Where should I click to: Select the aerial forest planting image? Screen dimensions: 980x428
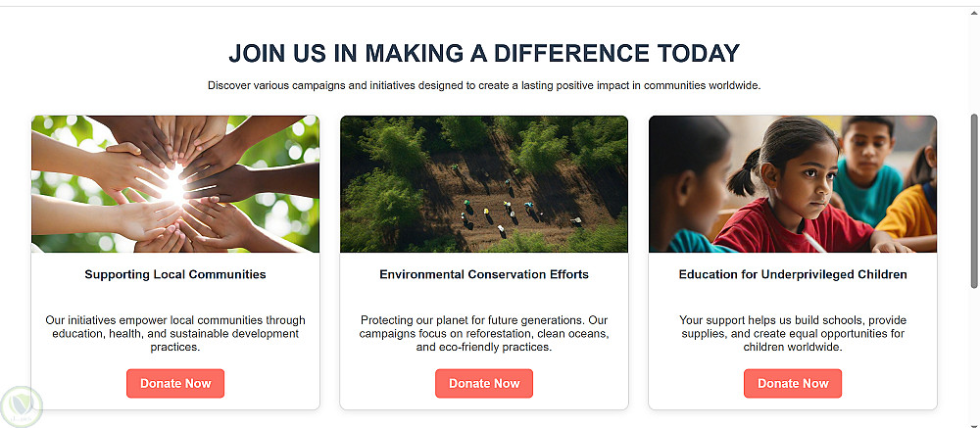click(484, 183)
